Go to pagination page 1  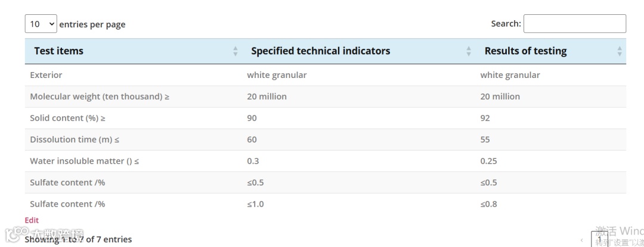(x=599, y=240)
